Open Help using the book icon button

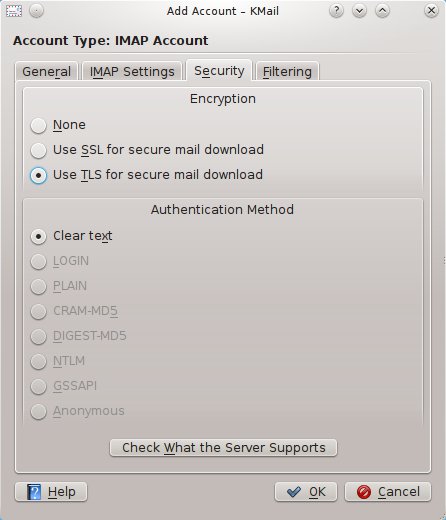coord(51,492)
